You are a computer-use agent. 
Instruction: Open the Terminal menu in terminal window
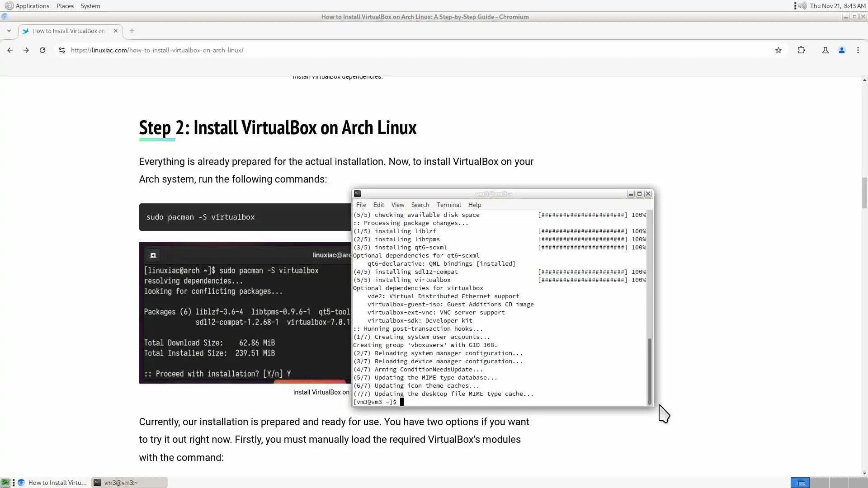point(448,205)
